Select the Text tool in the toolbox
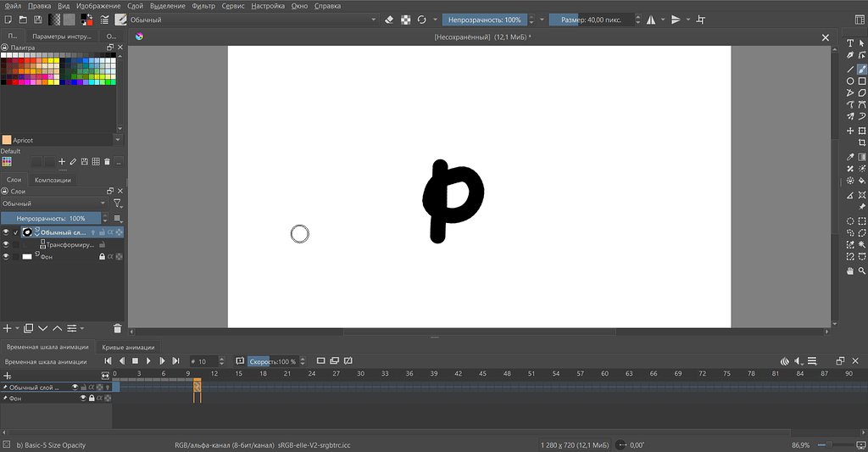Viewport: 868px width, 452px height. (850, 43)
